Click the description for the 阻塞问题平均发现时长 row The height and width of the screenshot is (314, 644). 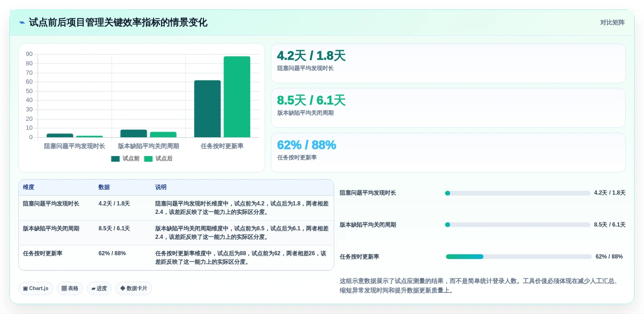(242, 208)
